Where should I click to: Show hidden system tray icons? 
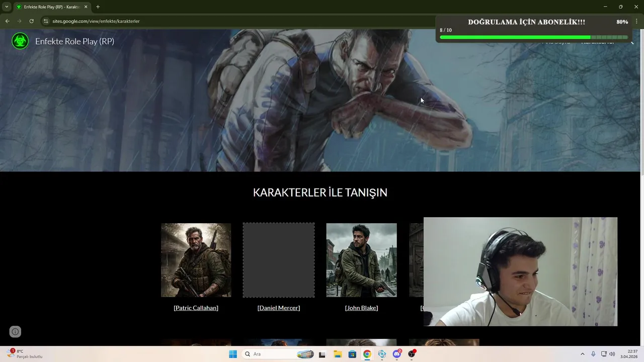point(583,354)
